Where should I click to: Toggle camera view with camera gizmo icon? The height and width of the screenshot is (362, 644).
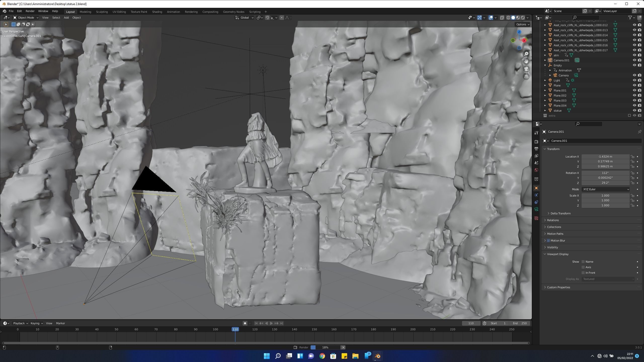(526, 69)
